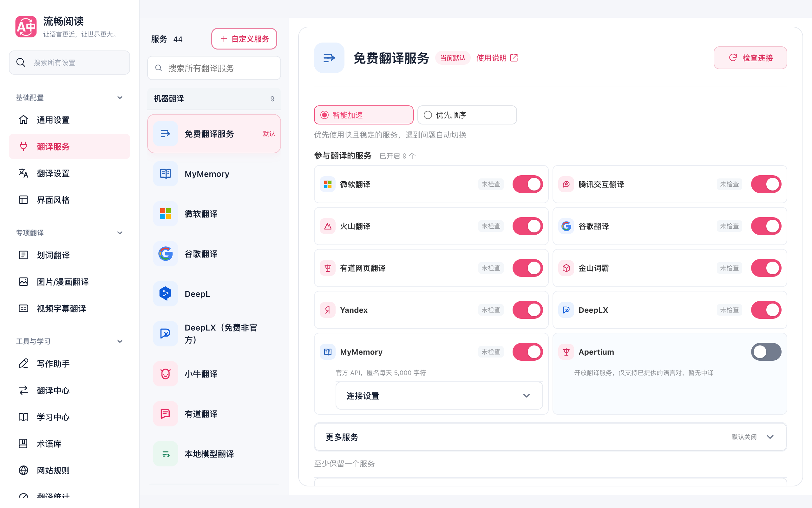
Task: Collapse the 基础配置 sidebar section
Action: click(69, 97)
